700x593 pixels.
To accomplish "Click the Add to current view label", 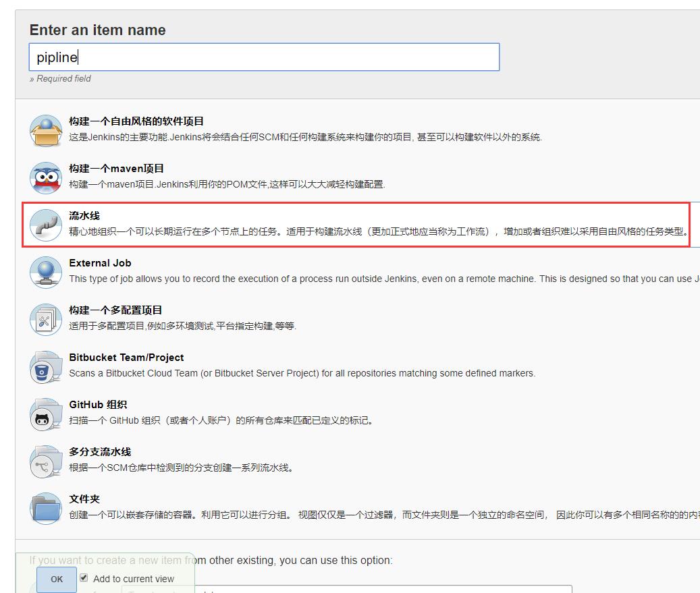I will [x=134, y=579].
